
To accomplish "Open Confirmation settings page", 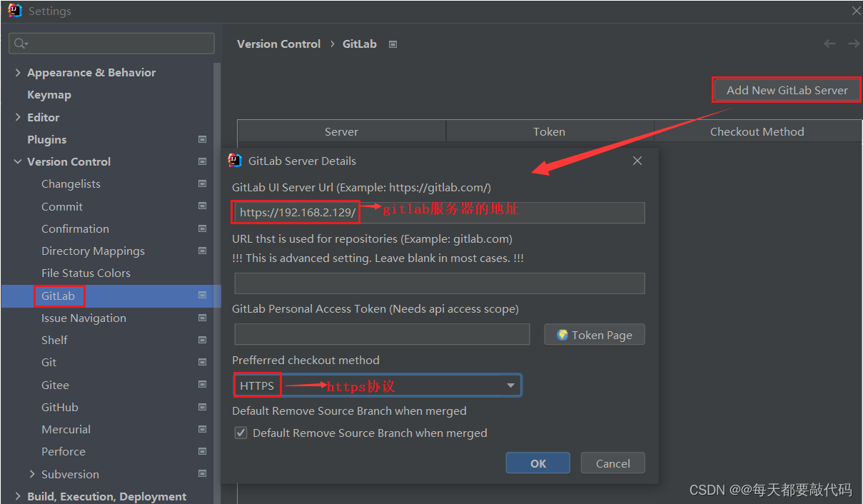I will pos(75,228).
